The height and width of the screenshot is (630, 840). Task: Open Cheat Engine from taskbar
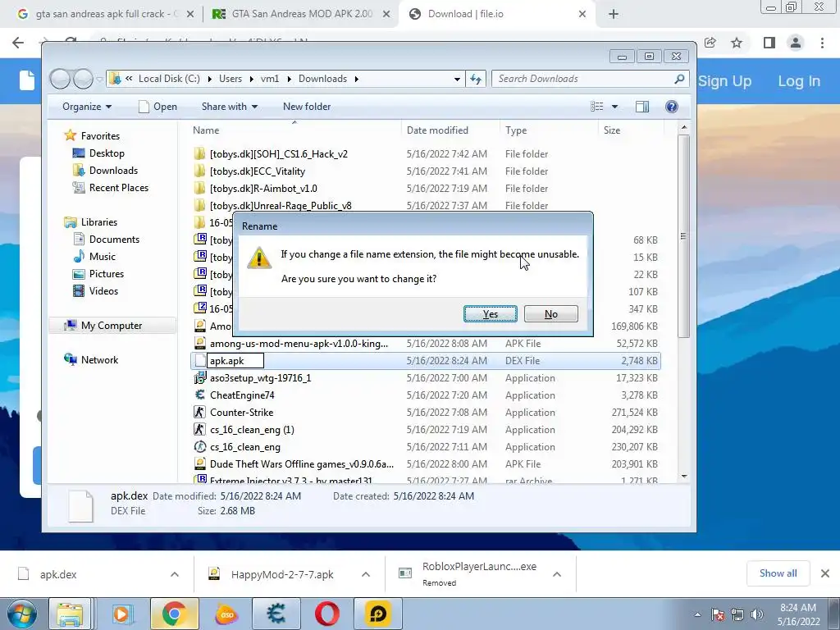(276, 614)
